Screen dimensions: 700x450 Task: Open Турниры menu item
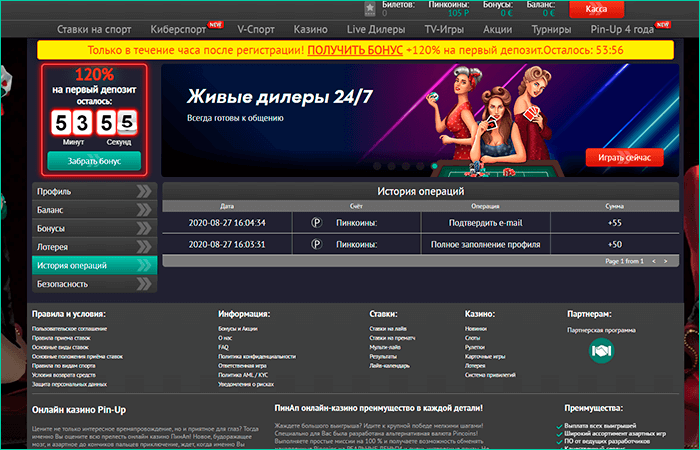click(551, 29)
